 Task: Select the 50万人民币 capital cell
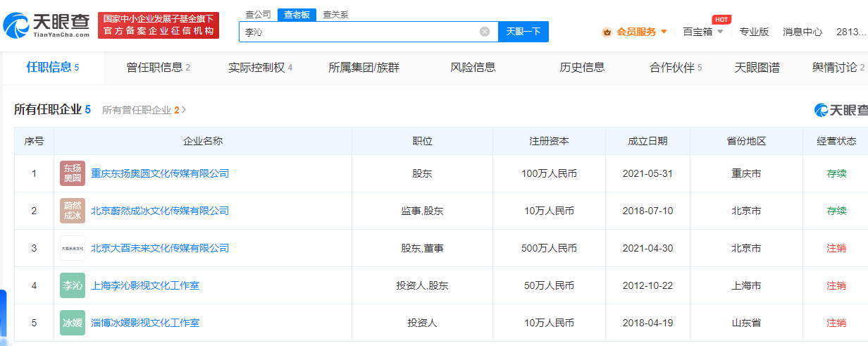549,285
